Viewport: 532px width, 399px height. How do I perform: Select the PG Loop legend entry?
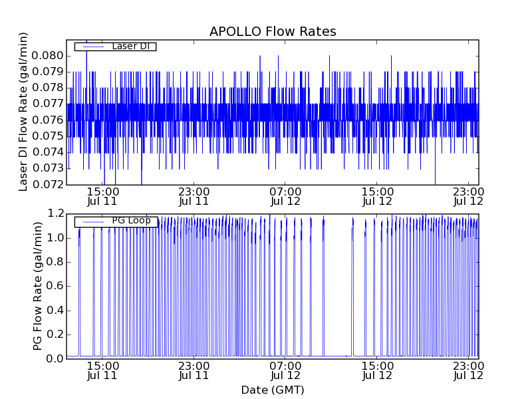click(116, 222)
